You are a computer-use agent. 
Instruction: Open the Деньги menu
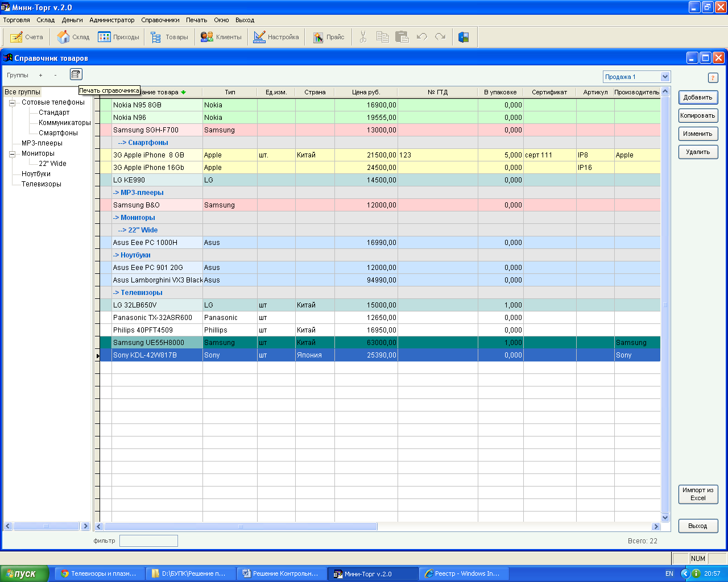pos(72,20)
